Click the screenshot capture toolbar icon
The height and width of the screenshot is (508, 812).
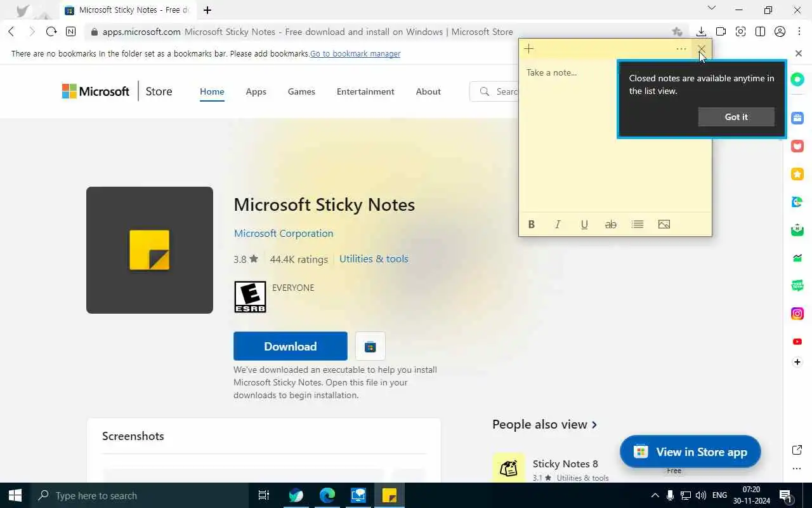(740, 32)
